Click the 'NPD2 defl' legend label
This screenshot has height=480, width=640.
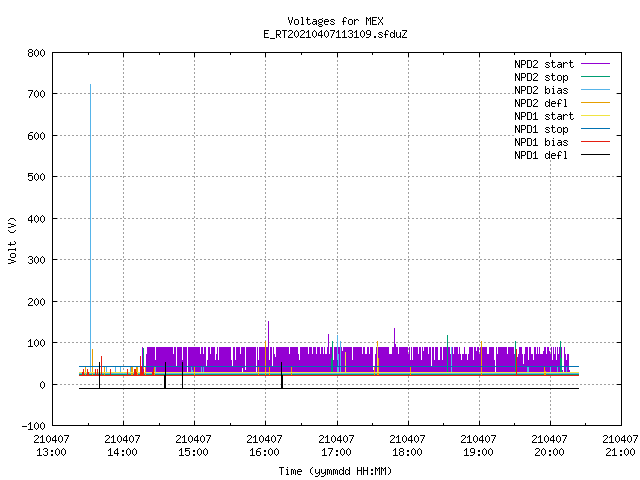click(x=541, y=103)
